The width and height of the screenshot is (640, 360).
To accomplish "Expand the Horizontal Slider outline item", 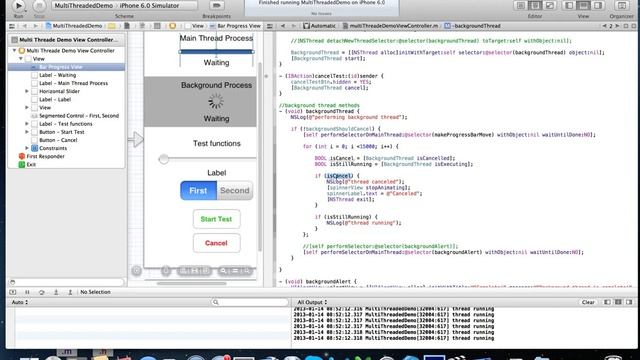I will pos(27,91).
